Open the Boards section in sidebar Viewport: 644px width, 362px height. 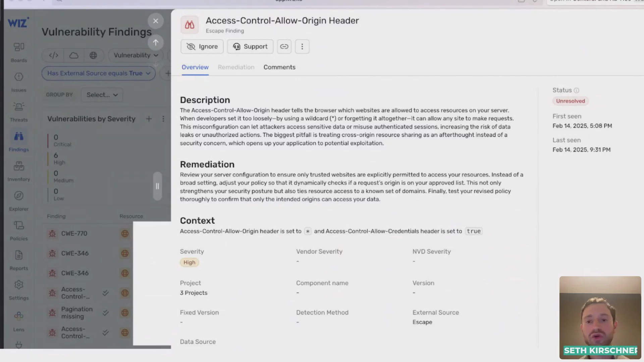(x=19, y=52)
